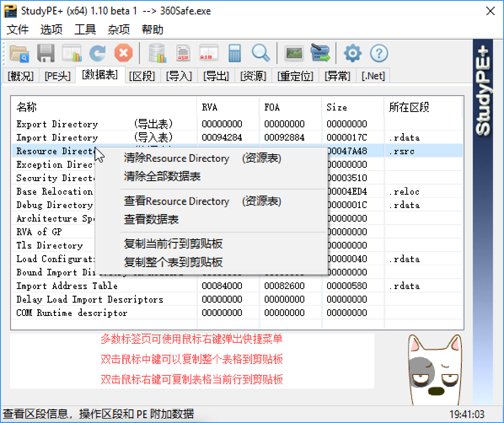The height and width of the screenshot is (423, 504).
Task: Open the 工具 menu
Action: [85, 30]
